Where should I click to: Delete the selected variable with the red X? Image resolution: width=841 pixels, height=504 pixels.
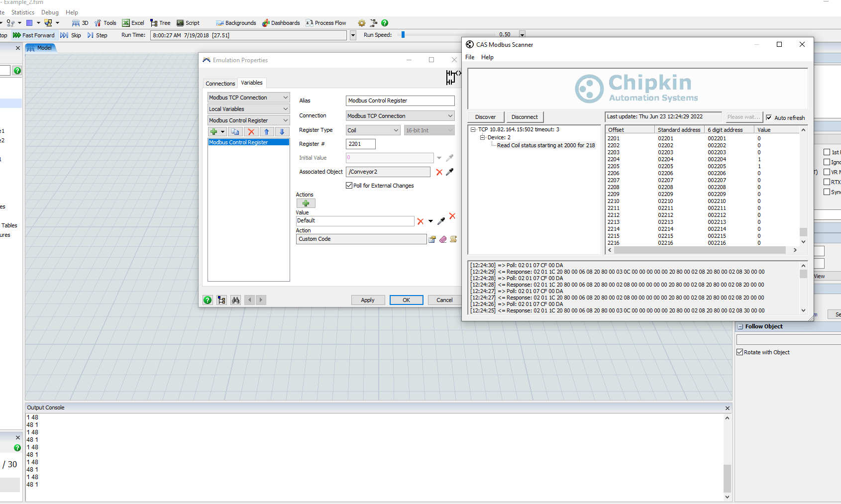[251, 131]
